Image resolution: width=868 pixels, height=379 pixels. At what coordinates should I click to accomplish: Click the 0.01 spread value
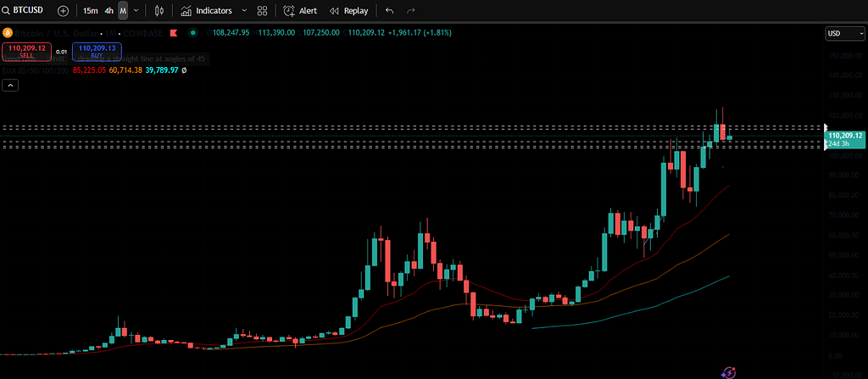pyautogui.click(x=62, y=52)
